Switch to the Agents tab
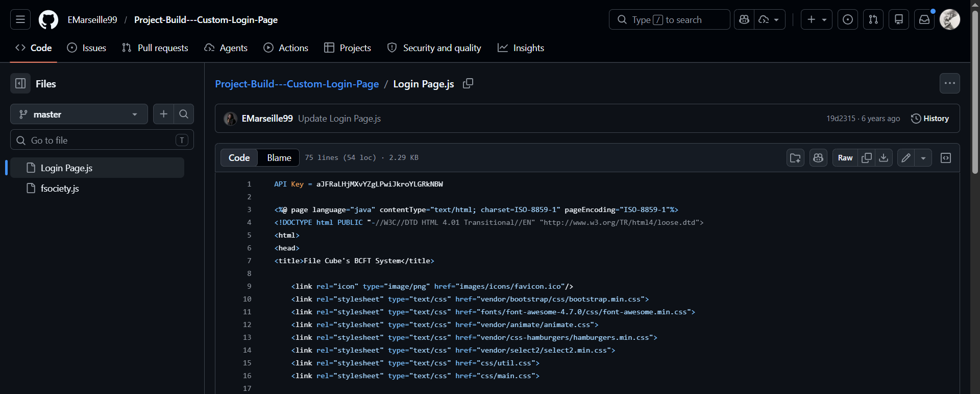Screen dimensions: 980x394 click(x=226, y=48)
